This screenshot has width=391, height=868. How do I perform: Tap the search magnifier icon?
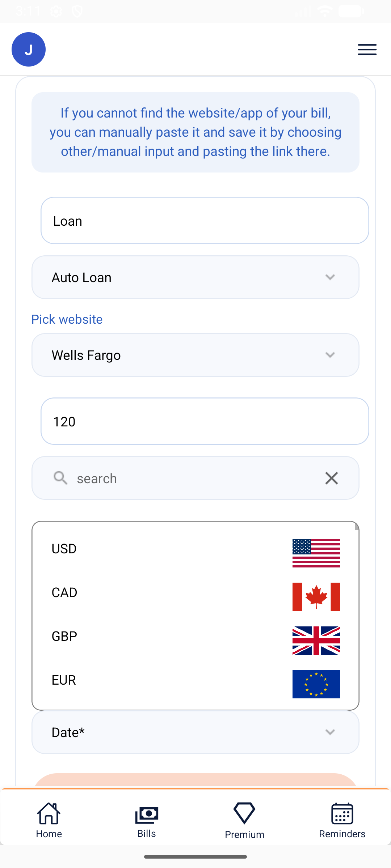coord(60,478)
